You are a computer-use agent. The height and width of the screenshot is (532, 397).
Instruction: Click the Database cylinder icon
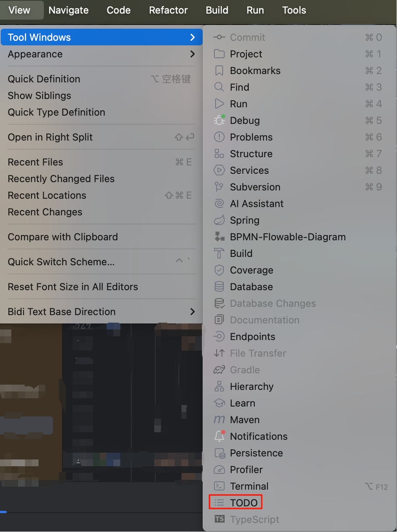coord(219,287)
